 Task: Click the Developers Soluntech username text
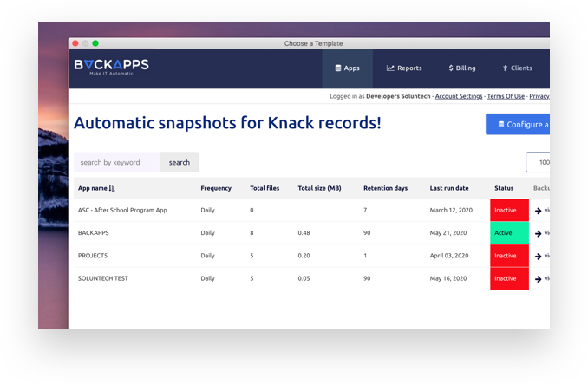398,96
